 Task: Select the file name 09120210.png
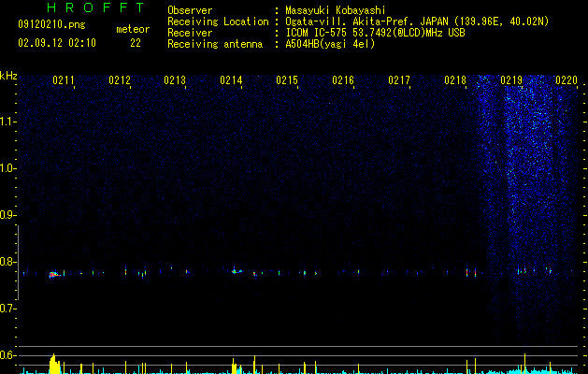tap(51, 25)
